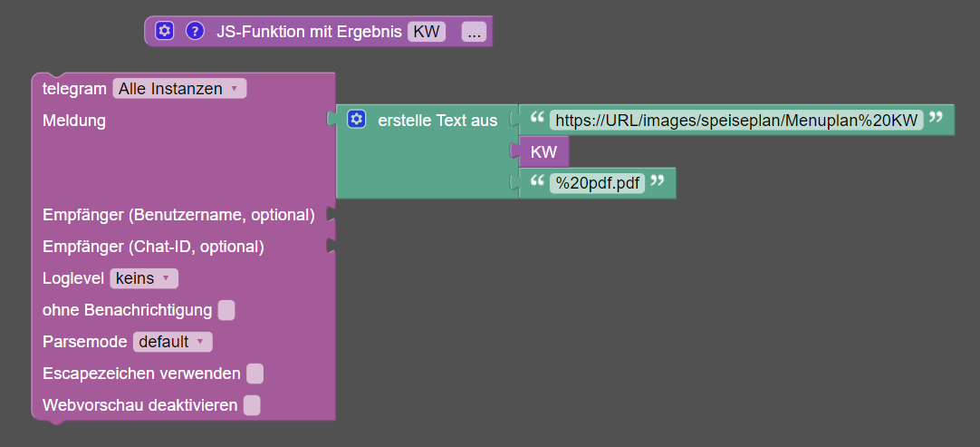Click the Empfänger Benutzername input socket
The height and width of the screenshot is (447, 980).
[331, 215]
